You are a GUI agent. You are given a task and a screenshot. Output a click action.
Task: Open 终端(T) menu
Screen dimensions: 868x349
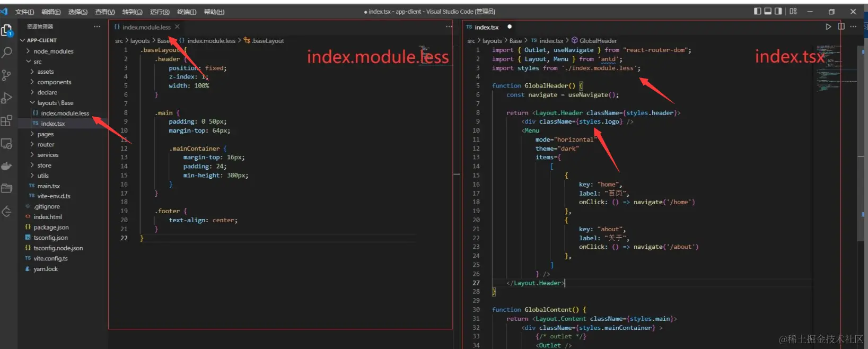tap(187, 12)
